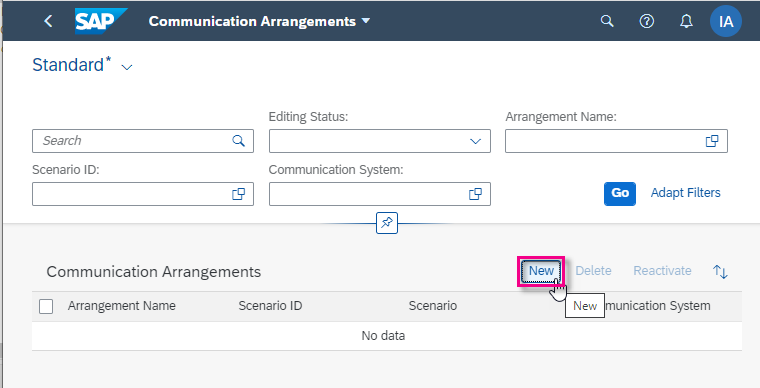Click the Reactivate button
The width and height of the screenshot is (760, 388).
(x=662, y=271)
